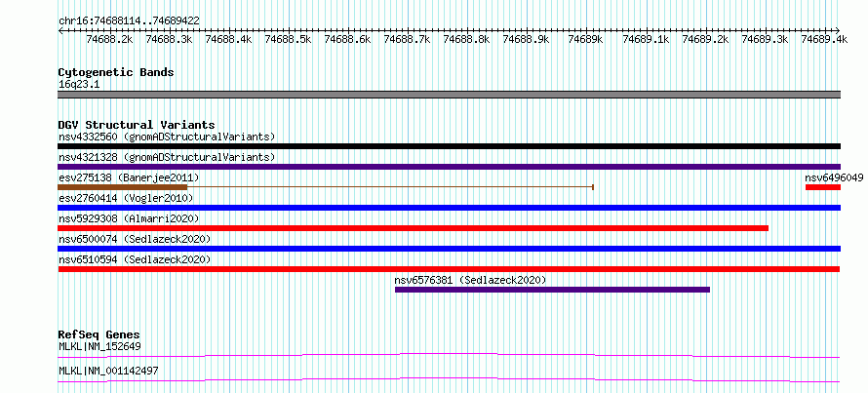
Task: Click the esv275138 (Banerjee2011) label
Action: [x=129, y=177]
